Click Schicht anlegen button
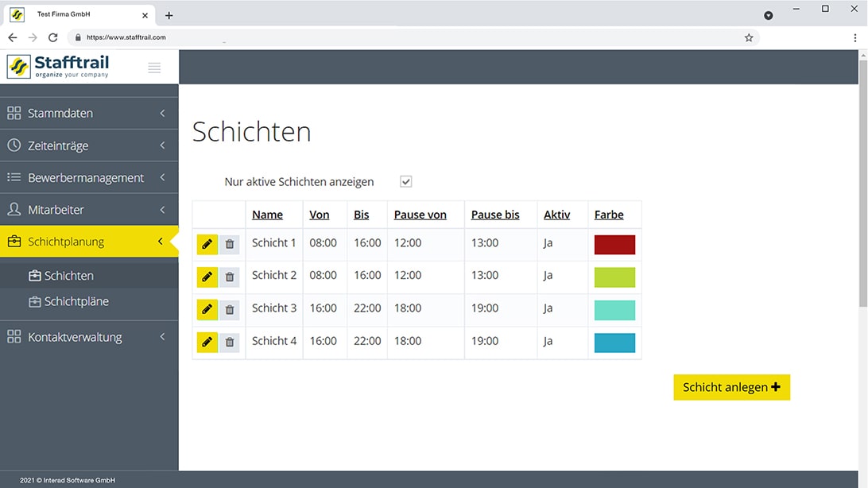The width and height of the screenshot is (868, 488). pyautogui.click(x=731, y=387)
